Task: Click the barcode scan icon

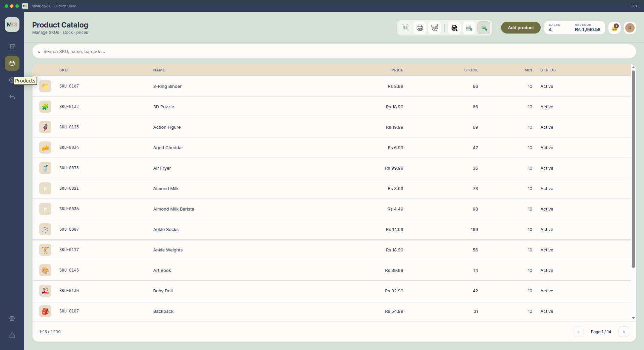Action: [x=405, y=28]
